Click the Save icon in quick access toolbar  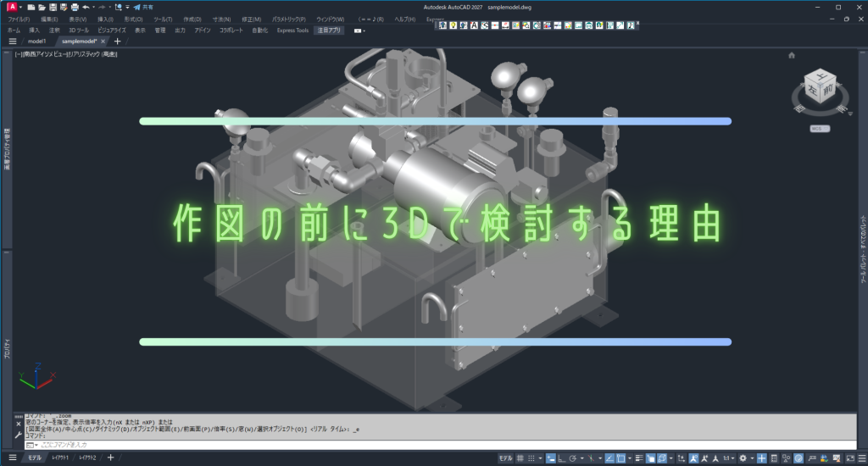point(53,7)
